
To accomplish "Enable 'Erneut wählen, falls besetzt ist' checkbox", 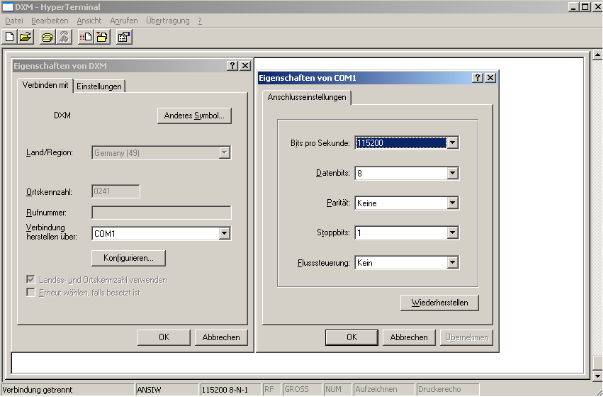I will 31,292.
